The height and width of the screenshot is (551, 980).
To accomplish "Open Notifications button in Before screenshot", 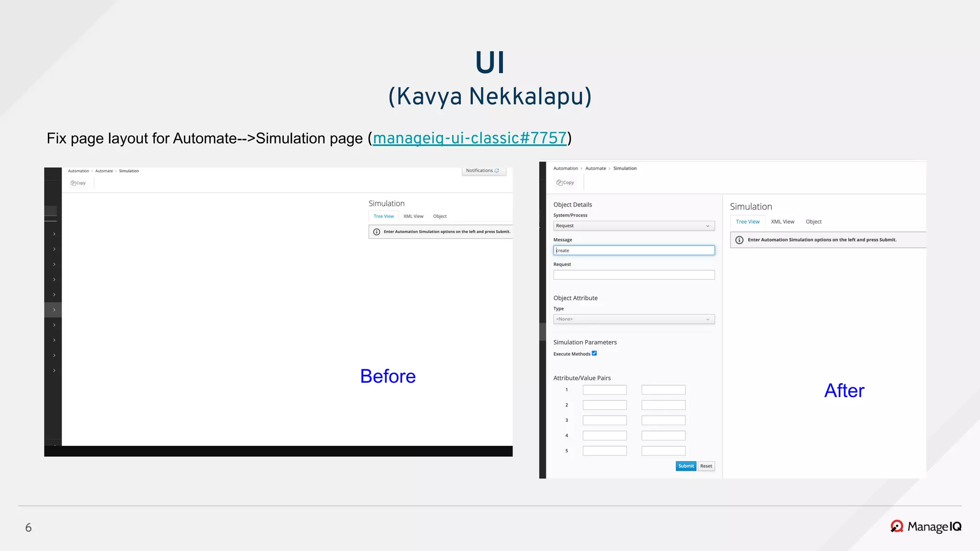I will (484, 171).
